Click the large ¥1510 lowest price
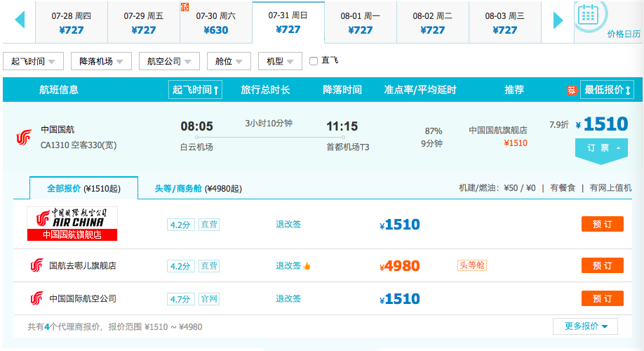The width and height of the screenshot is (644, 351). pos(602,124)
